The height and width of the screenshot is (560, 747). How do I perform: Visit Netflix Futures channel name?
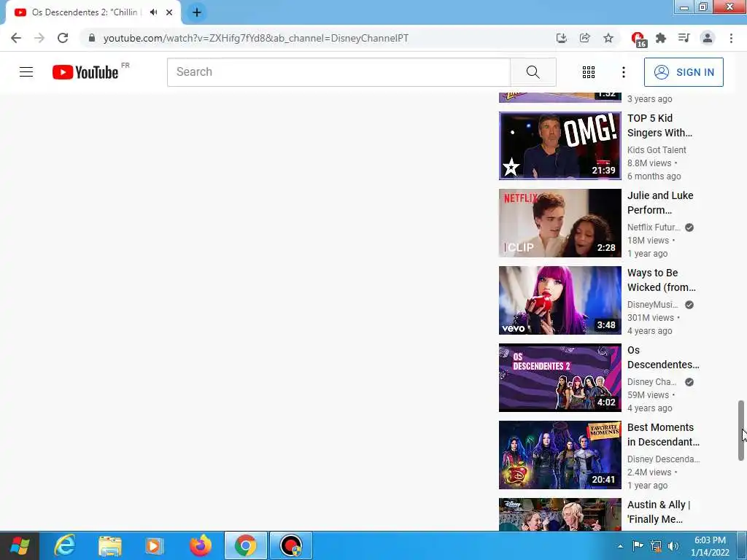[x=654, y=227]
